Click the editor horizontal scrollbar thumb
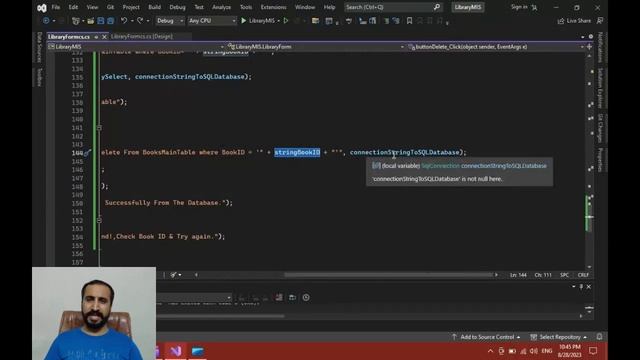 (389, 275)
